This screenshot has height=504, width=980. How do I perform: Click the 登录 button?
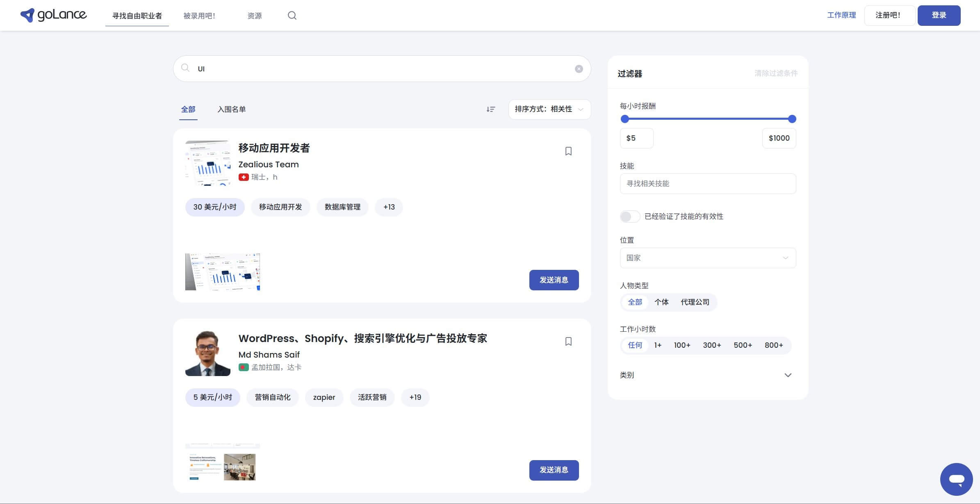[939, 16]
